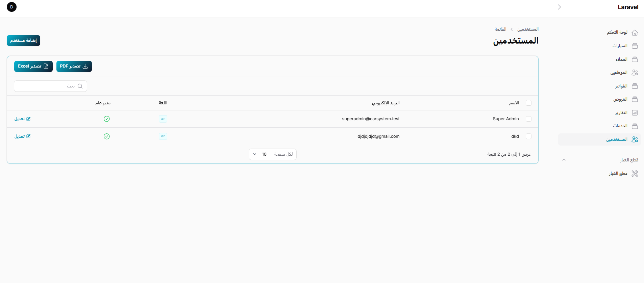Click تعديل link for Super Admin
The height and width of the screenshot is (283, 644).
tap(22, 119)
